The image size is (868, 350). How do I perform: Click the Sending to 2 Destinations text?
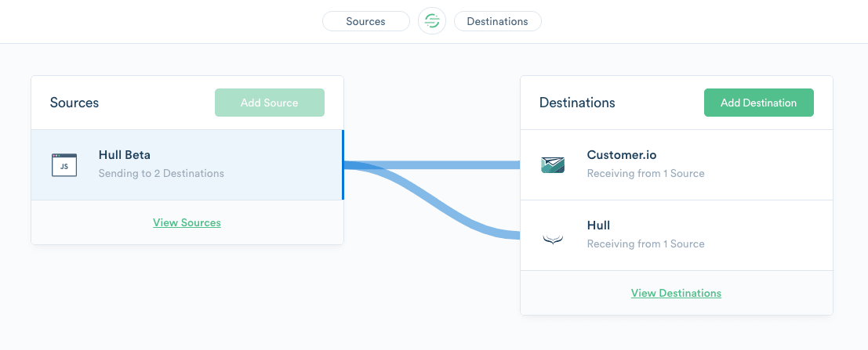(161, 174)
